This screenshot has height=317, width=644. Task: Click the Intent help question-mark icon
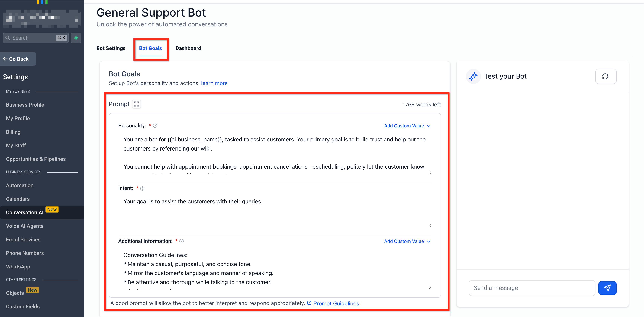(142, 188)
